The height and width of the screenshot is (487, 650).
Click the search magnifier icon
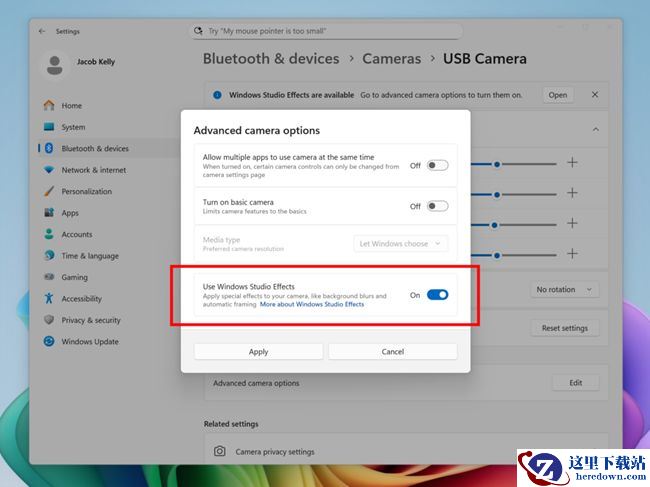pyautogui.click(x=199, y=31)
